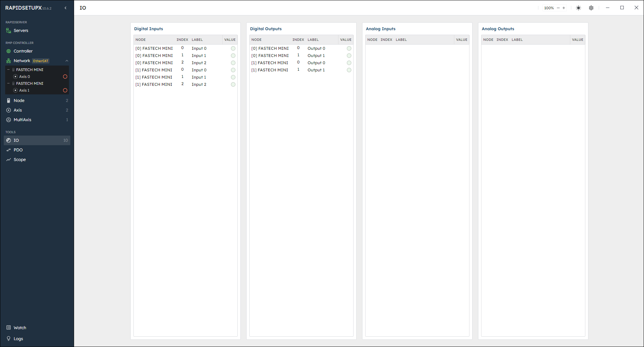Screen dimensions: 644x347
Task: Toggle node [0] Output 0 value
Action: click(349, 48)
